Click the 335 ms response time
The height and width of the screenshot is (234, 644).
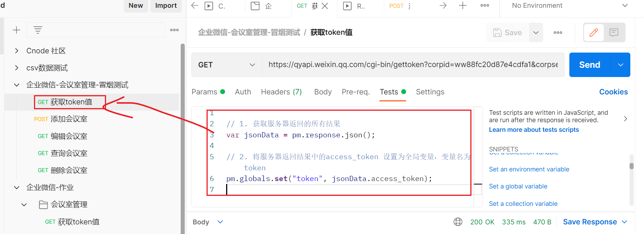(x=514, y=222)
